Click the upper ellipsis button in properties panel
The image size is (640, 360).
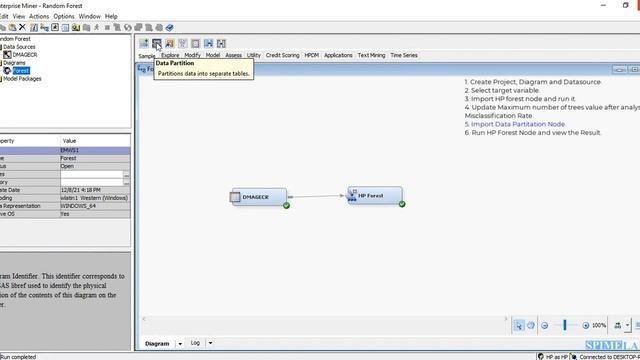[x=127, y=174]
